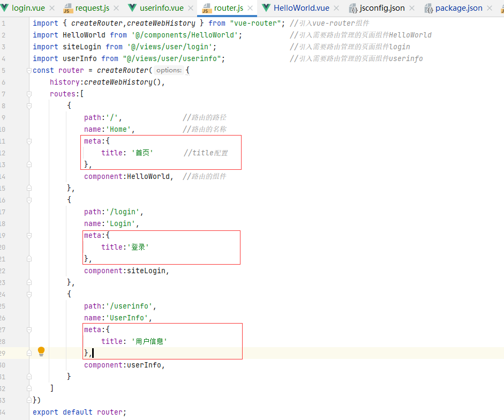Click the JSON icon on jsconfig.json tab

coord(354,9)
